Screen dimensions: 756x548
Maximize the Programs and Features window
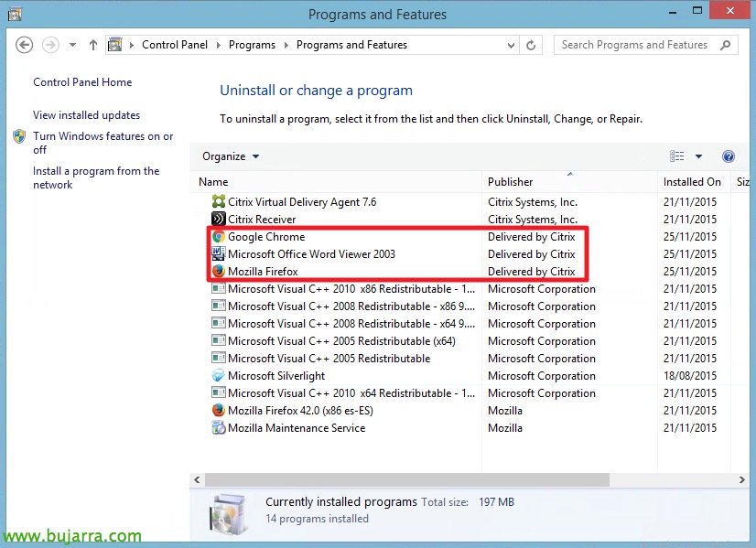697,11
